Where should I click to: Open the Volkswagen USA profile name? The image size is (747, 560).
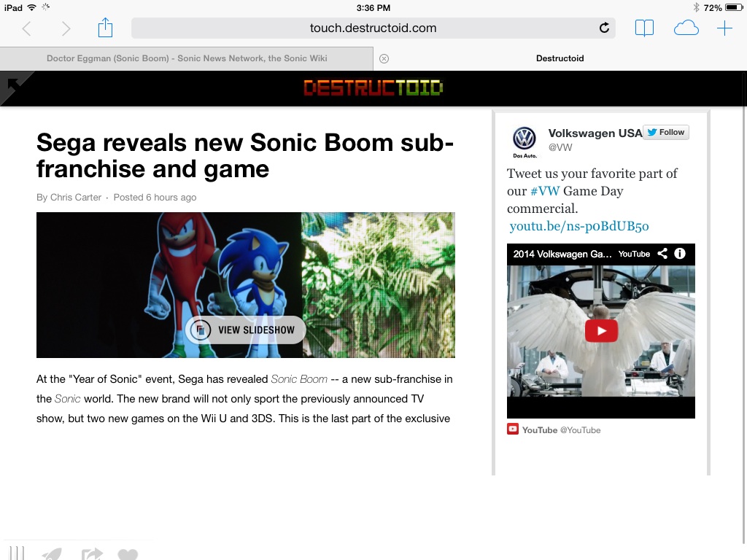(x=595, y=133)
